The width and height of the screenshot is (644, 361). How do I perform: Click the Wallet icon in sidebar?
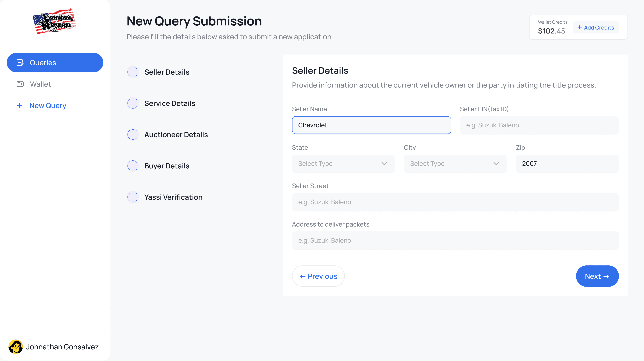pyautogui.click(x=20, y=84)
